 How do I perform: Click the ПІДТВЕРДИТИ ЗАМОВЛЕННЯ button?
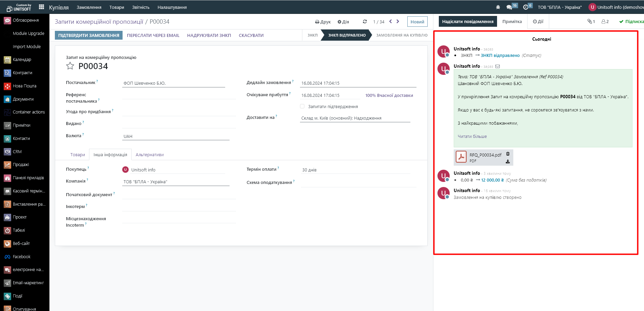click(x=89, y=35)
